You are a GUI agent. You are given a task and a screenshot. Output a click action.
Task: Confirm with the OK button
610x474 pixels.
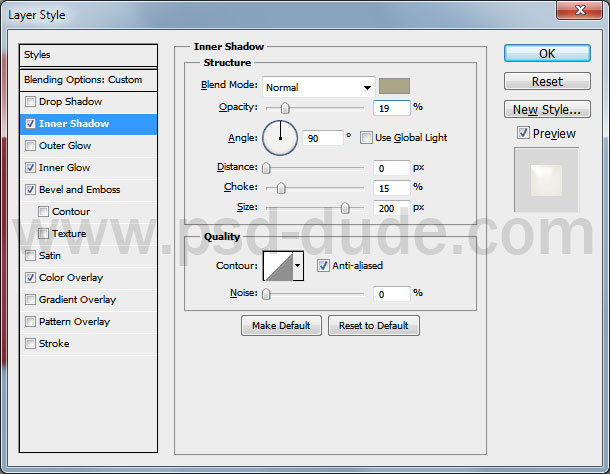pos(547,53)
